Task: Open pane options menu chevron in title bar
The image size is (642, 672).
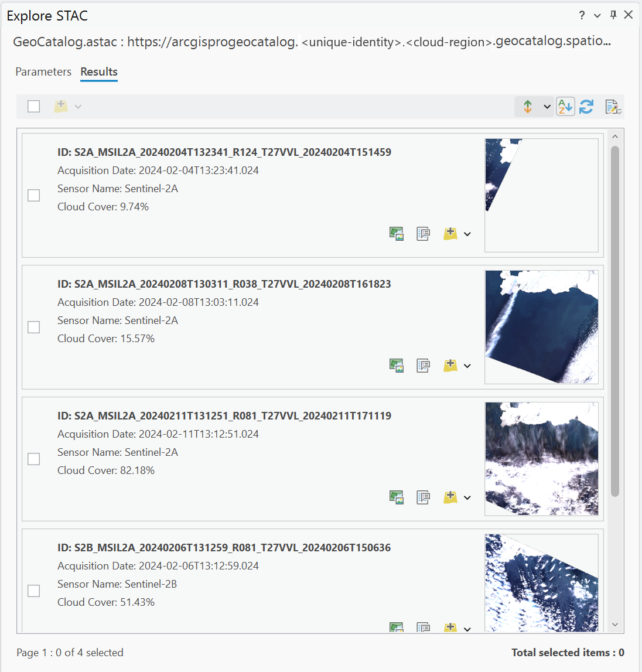Action: 597,16
